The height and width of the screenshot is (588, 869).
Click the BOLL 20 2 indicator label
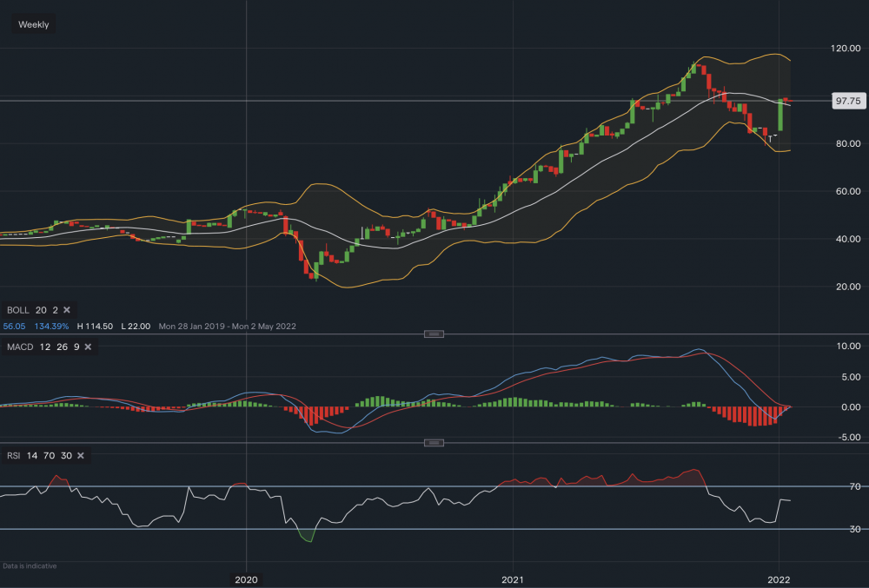33,310
